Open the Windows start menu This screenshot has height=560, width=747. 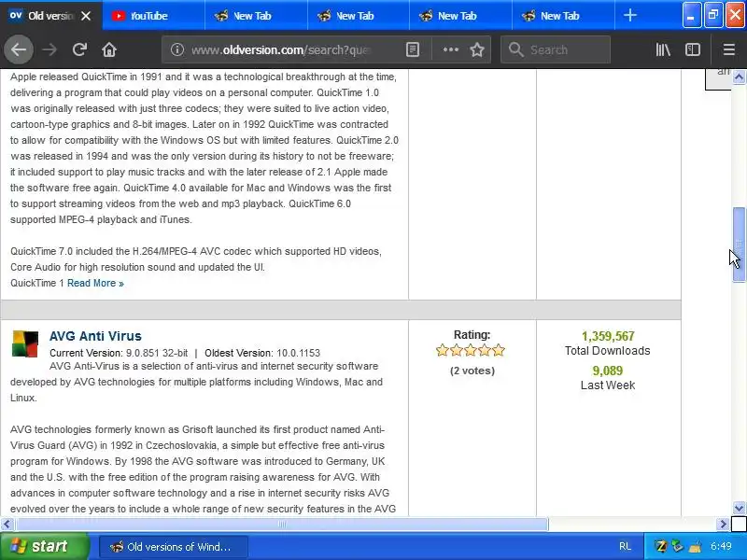[x=44, y=546]
